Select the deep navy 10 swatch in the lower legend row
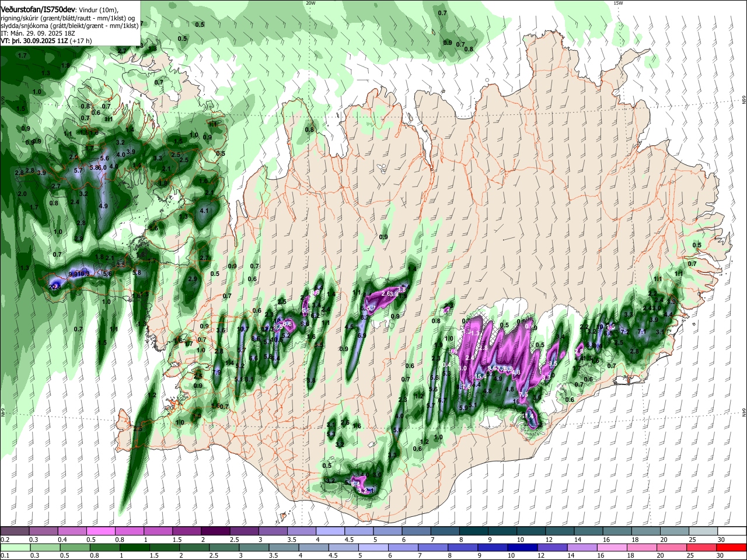The height and width of the screenshot is (560, 747). pos(522,548)
